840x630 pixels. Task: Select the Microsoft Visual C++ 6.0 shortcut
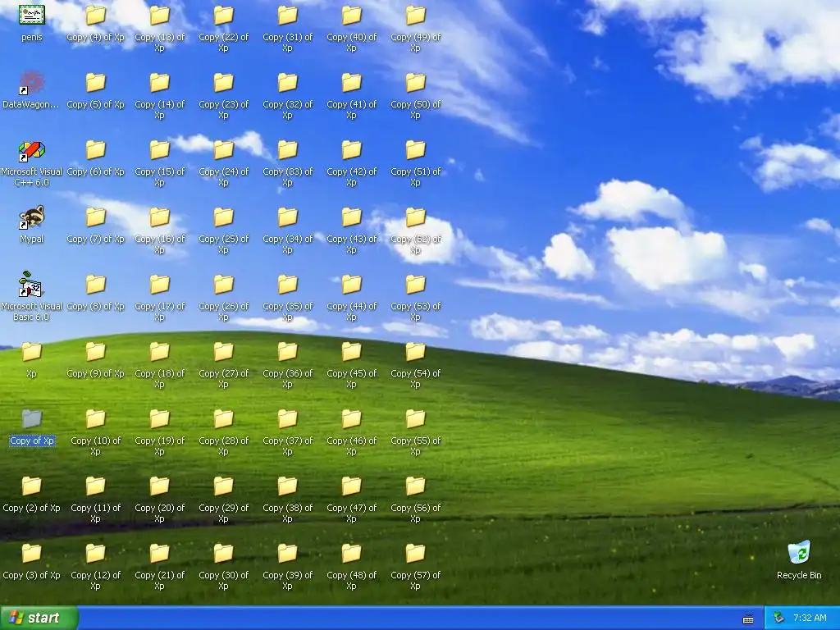(x=32, y=151)
